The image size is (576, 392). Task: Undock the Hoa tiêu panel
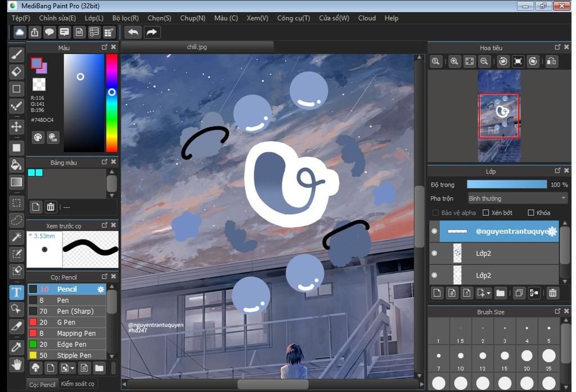(557, 47)
